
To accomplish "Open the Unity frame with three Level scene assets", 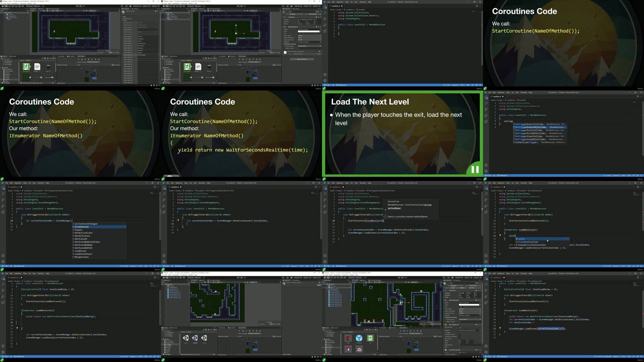I will point(242,317).
